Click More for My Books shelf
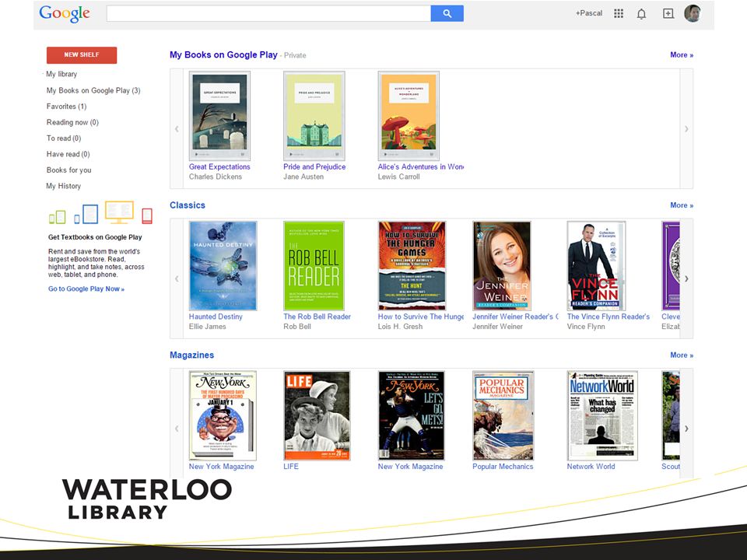This screenshot has height=560, width=747. 682,54
